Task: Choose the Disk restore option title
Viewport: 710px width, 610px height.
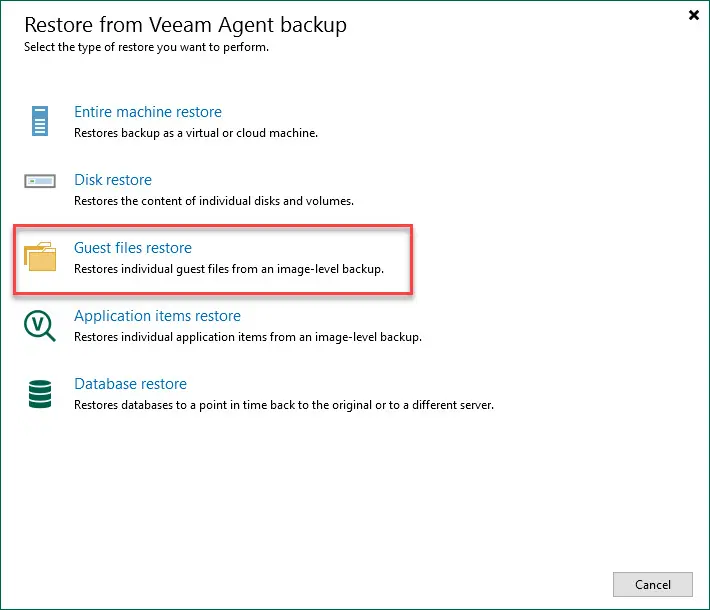Action: click(x=113, y=180)
